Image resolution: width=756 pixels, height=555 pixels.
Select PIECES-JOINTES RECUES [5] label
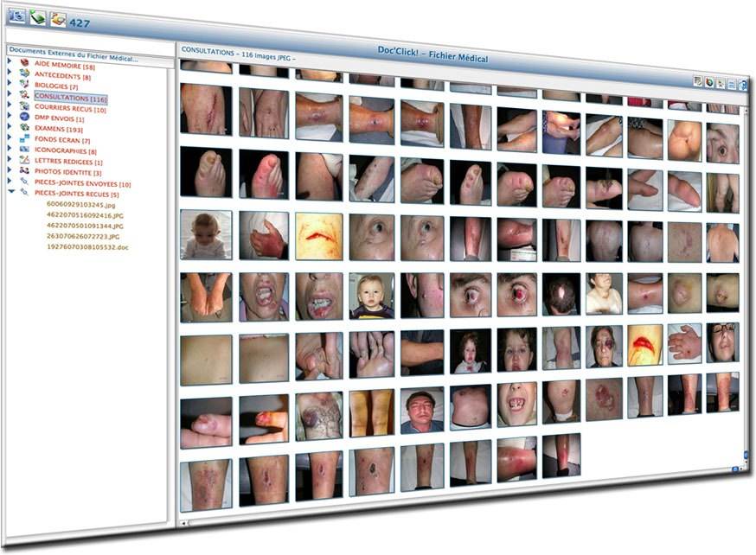(77, 195)
